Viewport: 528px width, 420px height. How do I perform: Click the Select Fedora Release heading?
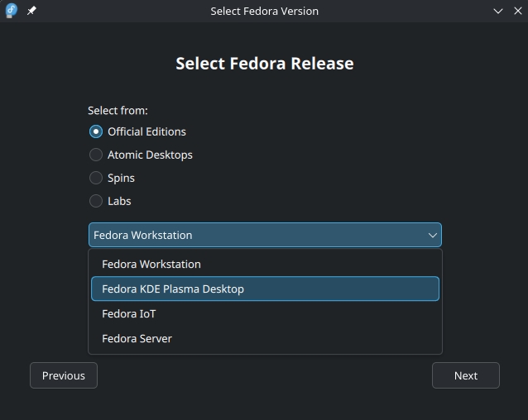pos(265,63)
